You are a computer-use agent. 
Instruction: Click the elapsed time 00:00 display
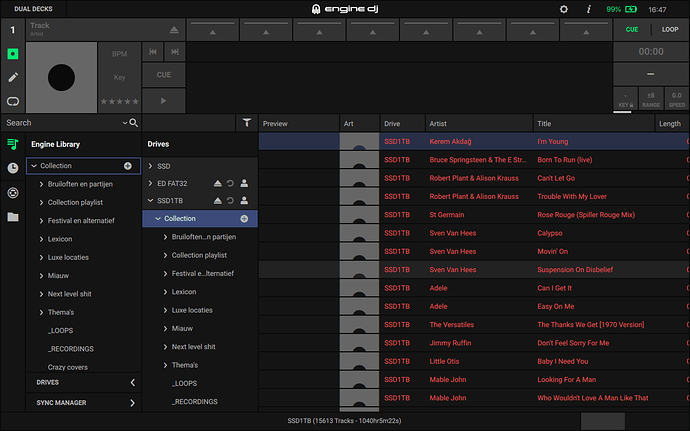pyautogui.click(x=651, y=52)
